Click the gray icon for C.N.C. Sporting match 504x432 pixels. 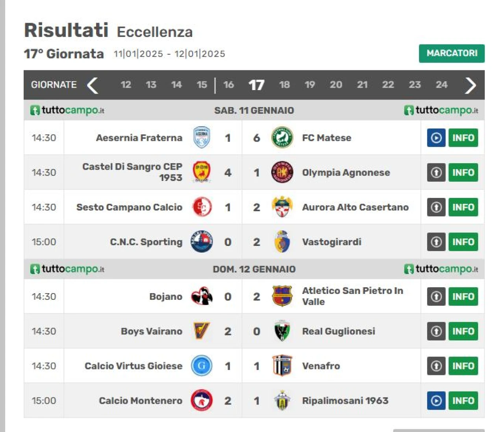point(436,242)
